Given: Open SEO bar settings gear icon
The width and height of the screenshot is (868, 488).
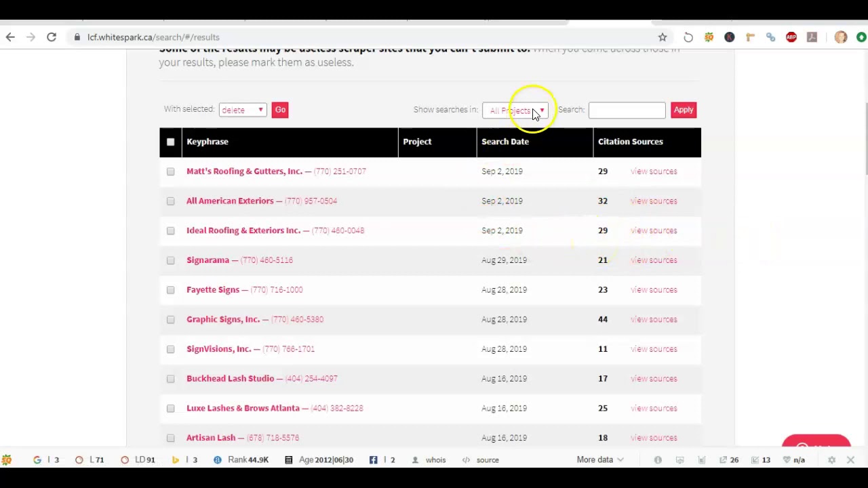Looking at the screenshot, I should click(x=831, y=460).
